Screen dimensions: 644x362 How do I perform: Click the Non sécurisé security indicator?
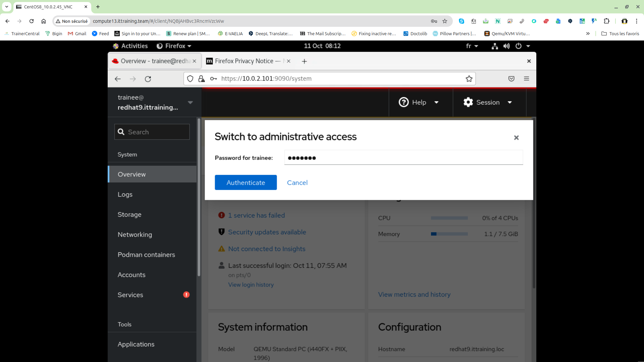(72, 21)
